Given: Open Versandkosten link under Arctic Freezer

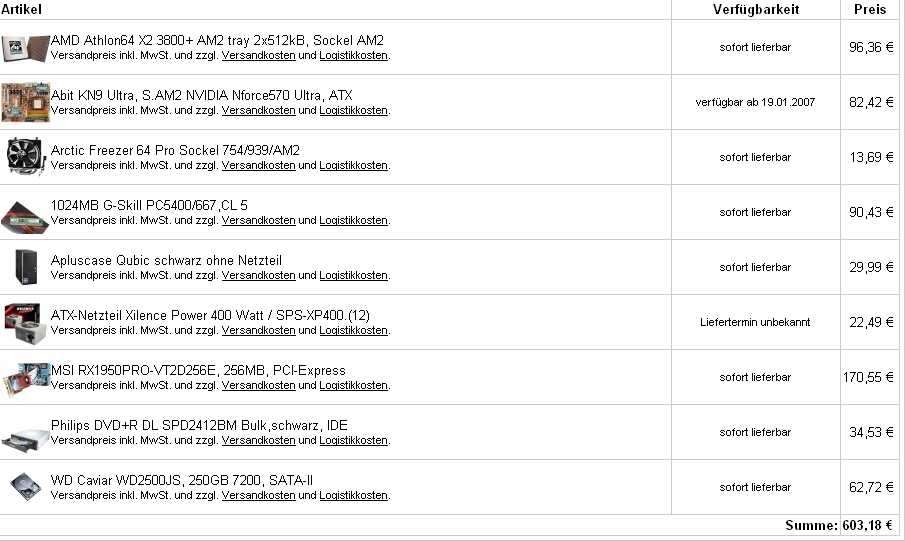Looking at the screenshot, I should pos(259,165).
